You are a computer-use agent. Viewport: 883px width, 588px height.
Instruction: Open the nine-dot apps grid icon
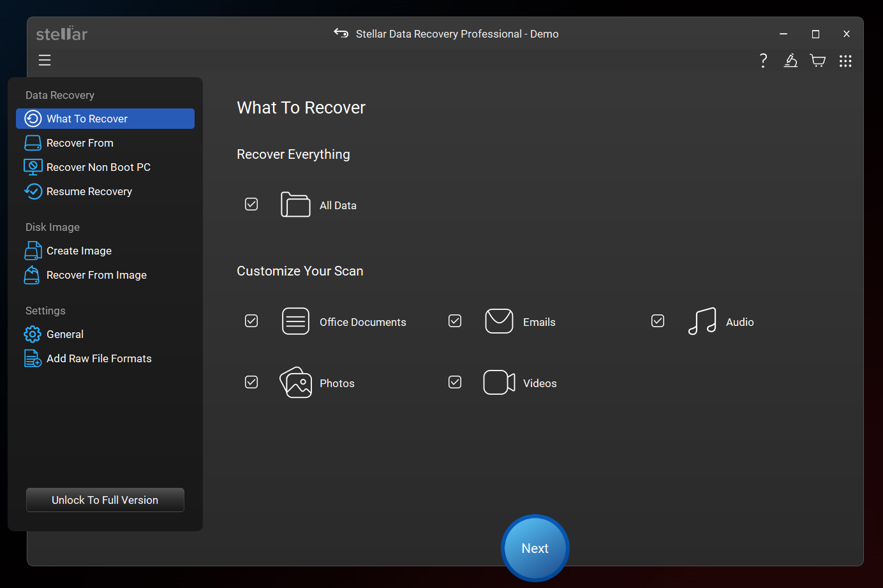pos(845,61)
